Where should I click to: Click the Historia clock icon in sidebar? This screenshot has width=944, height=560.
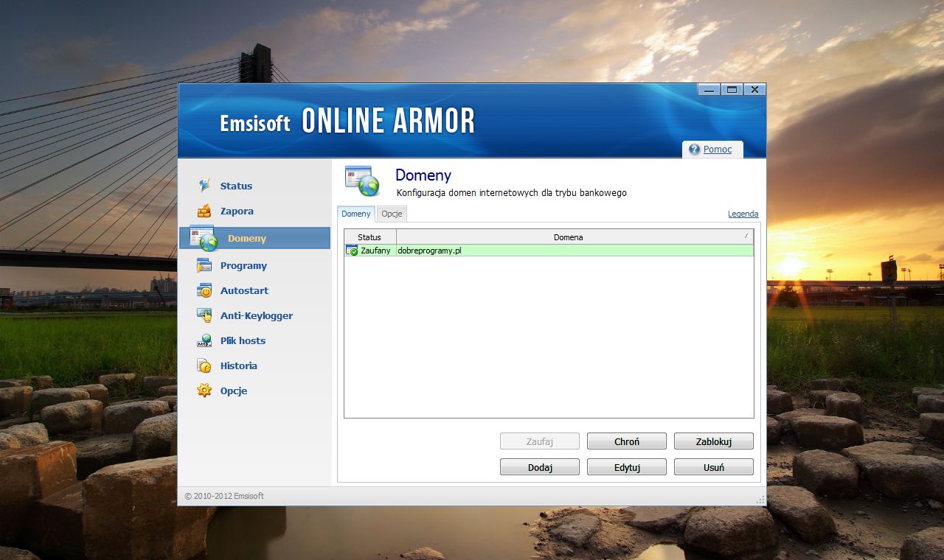pos(204,365)
